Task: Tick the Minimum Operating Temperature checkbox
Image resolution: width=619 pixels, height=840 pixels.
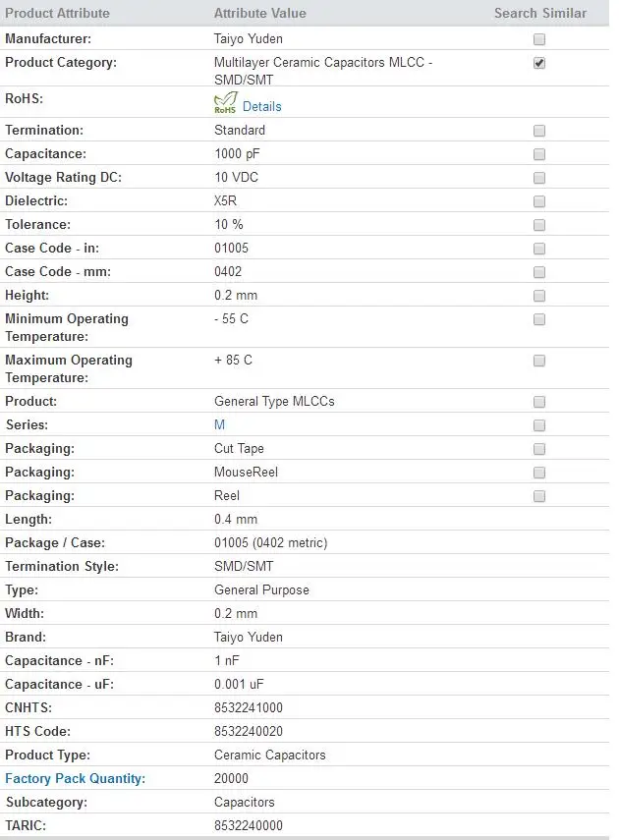Action: pos(539,319)
